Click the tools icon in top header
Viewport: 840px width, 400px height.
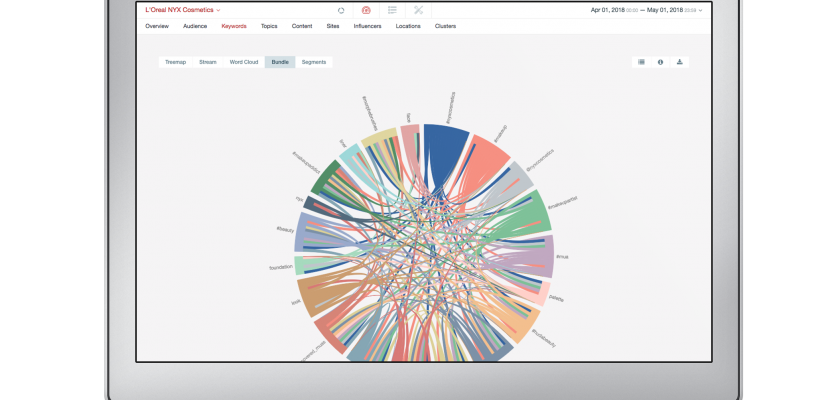pos(419,10)
